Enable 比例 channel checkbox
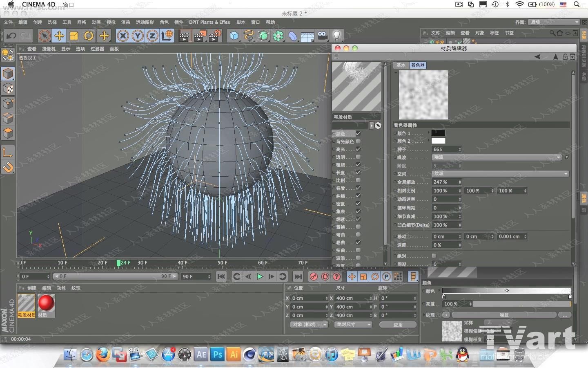Image resolution: width=588 pixels, height=368 pixels. pyautogui.click(x=358, y=180)
